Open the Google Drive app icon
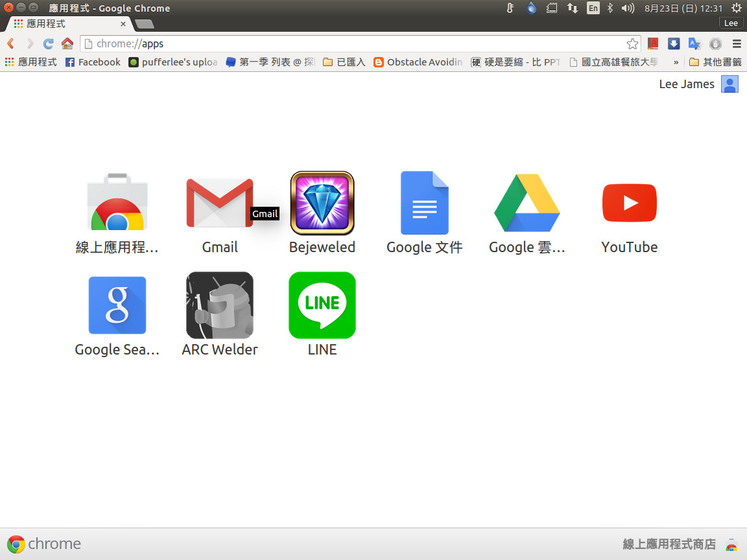Screen dimensions: 747x560 click(x=527, y=203)
